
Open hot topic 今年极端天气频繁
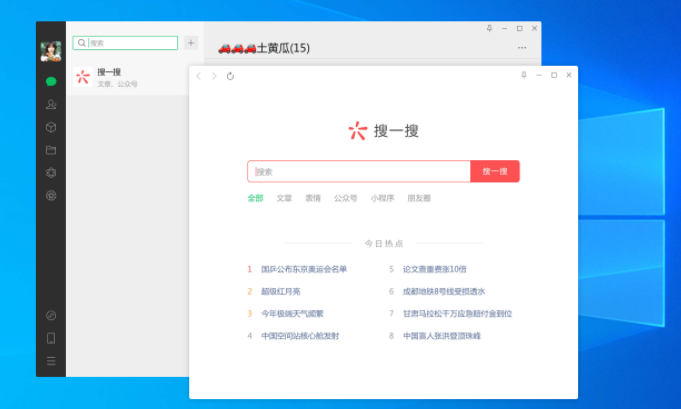[292, 313]
